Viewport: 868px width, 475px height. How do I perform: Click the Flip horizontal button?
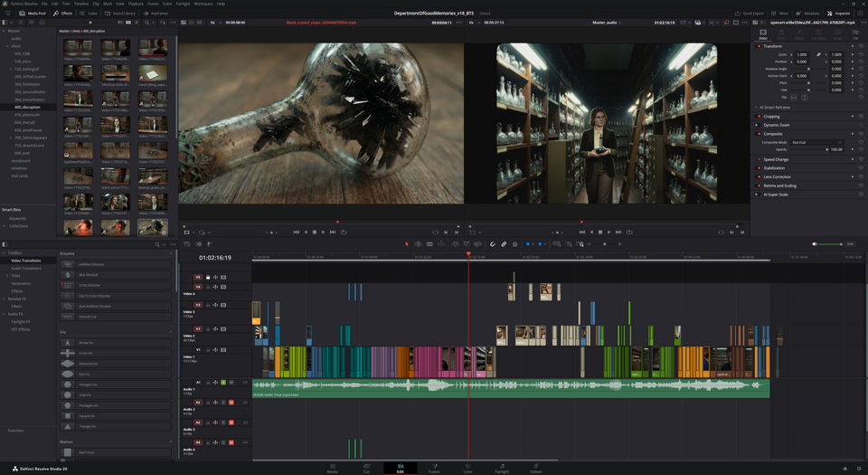tap(793, 98)
